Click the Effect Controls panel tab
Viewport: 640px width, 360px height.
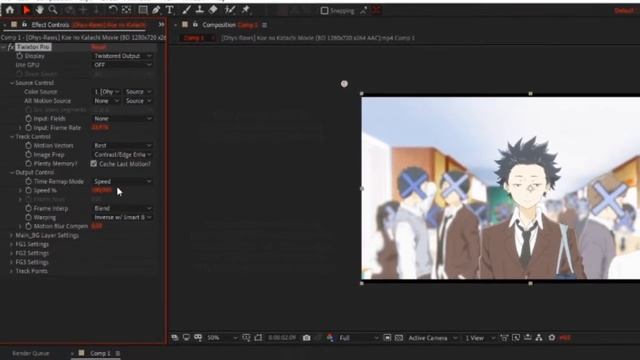88,25
